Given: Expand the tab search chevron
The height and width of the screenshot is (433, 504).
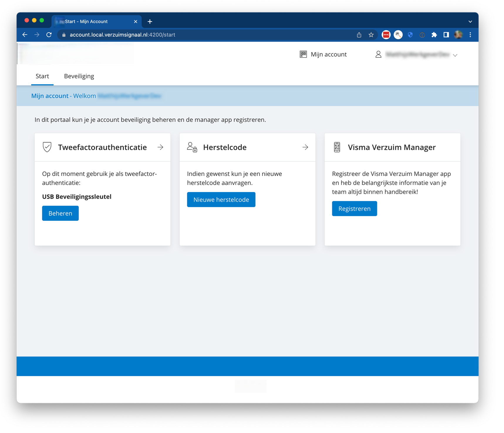Looking at the screenshot, I should click(470, 22).
